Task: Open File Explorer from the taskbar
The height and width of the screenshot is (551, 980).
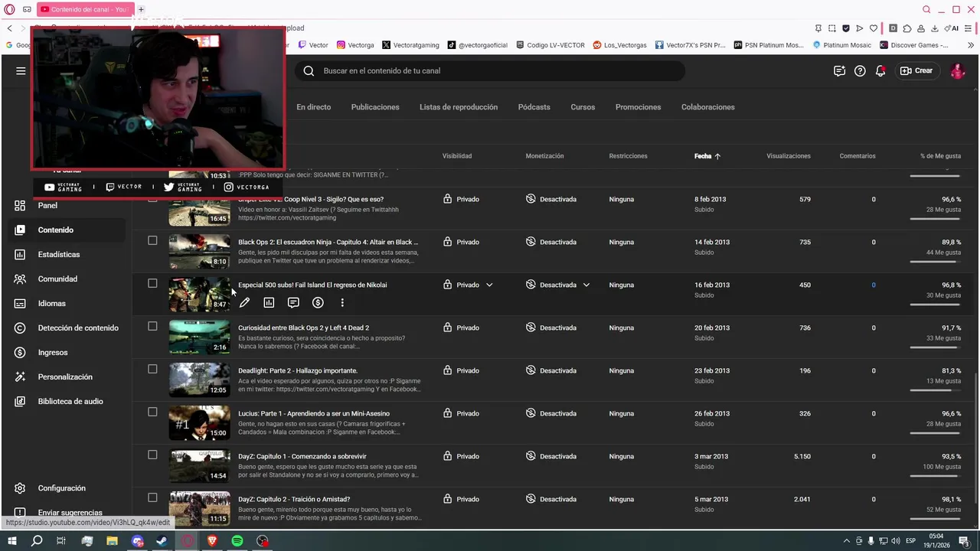Action: tap(112, 541)
